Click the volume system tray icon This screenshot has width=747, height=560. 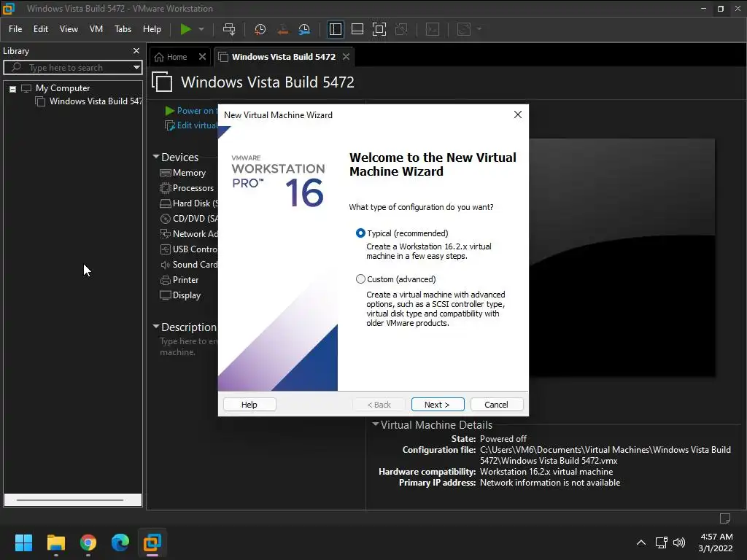(x=679, y=542)
